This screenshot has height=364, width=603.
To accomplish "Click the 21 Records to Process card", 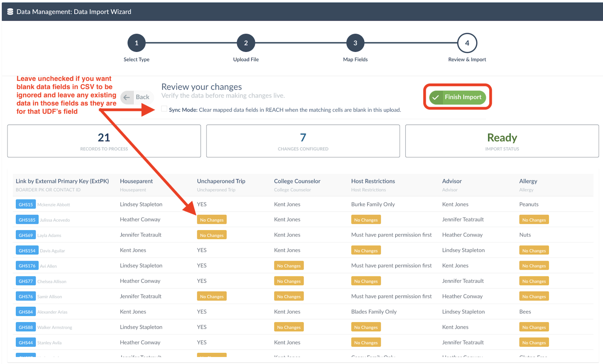I will click(104, 141).
